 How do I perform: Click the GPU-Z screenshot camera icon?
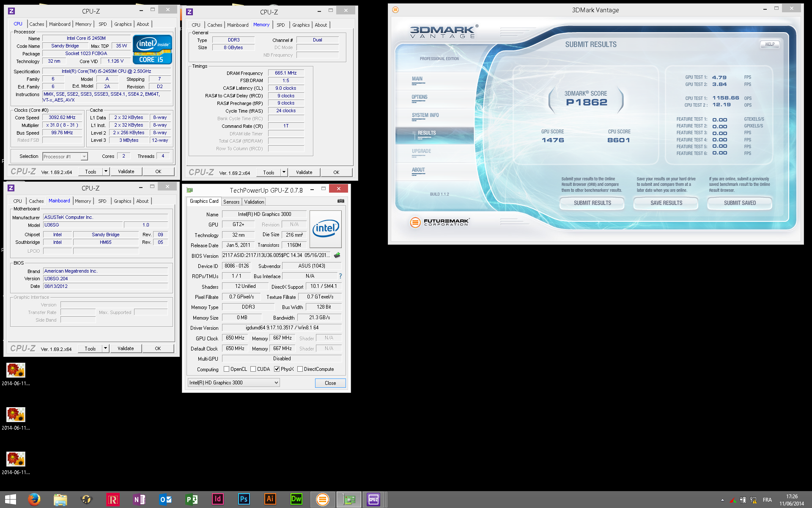coord(340,201)
